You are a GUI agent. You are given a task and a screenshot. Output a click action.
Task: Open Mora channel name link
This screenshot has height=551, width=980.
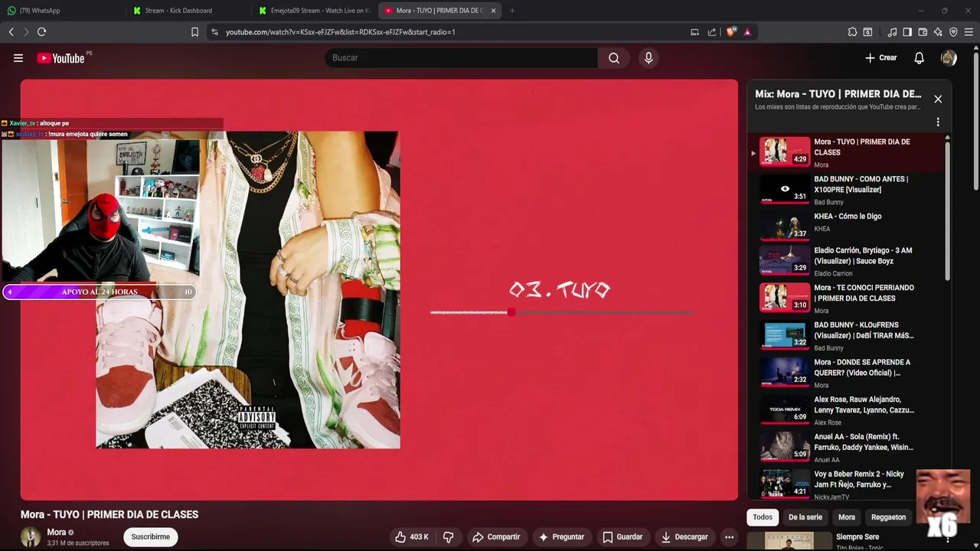pyautogui.click(x=56, y=533)
